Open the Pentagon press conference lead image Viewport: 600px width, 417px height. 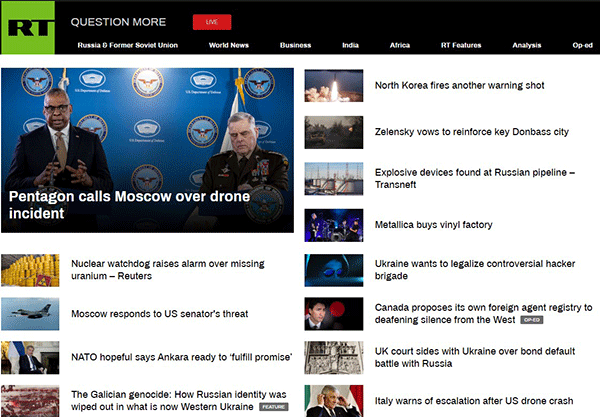[147, 150]
